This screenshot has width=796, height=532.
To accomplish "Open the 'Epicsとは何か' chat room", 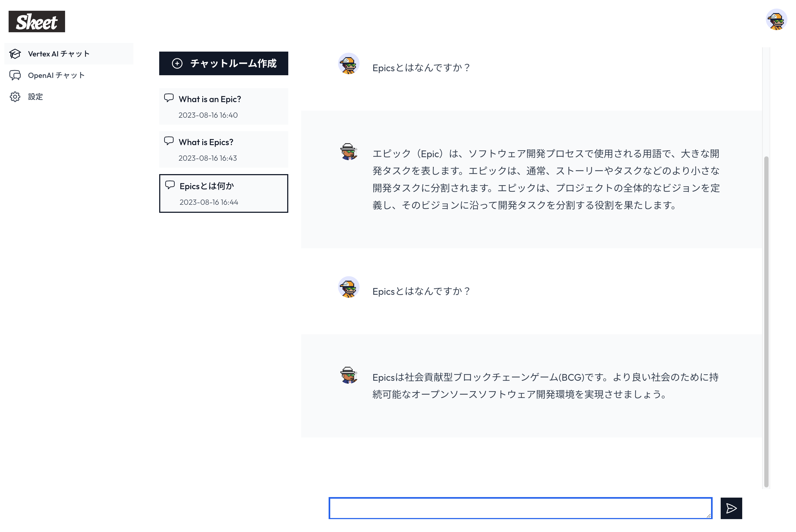I will 223,193.
